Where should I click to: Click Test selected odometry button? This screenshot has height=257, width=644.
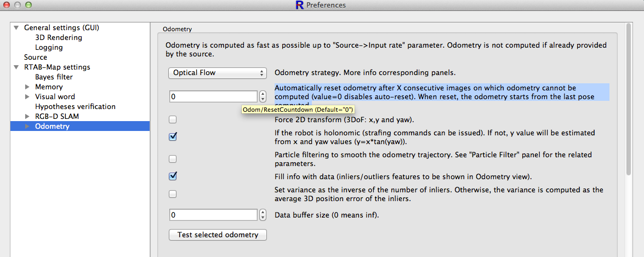218,235
